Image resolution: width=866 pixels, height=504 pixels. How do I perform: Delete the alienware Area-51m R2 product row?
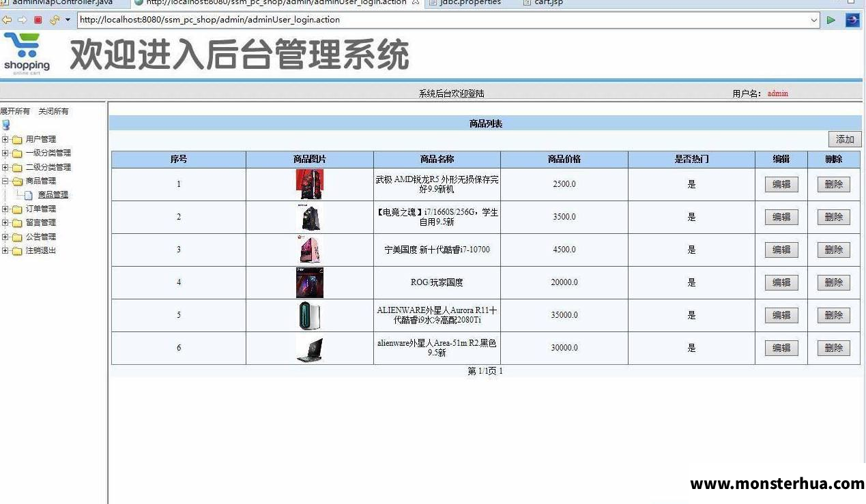pyautogui.click(x=834, y=348)
